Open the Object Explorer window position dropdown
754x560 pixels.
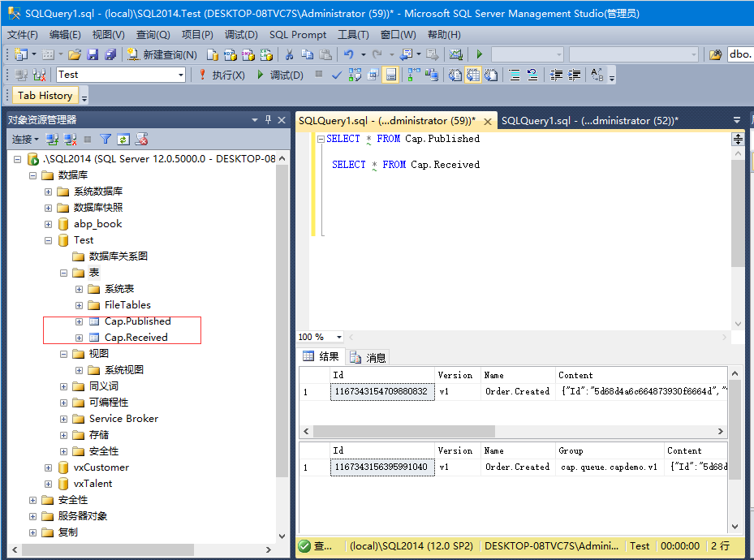[255, 119]
